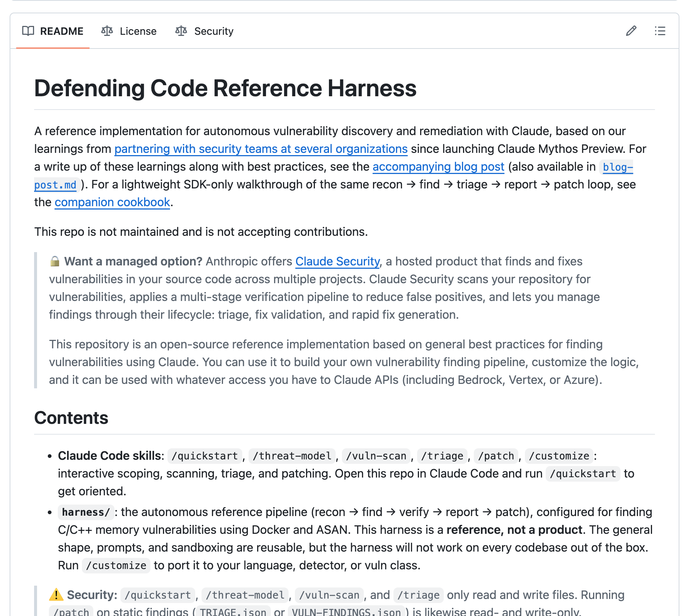Open the companion cookbook link
The width and height of the screenshot is (692, 616).
point(112,202)
